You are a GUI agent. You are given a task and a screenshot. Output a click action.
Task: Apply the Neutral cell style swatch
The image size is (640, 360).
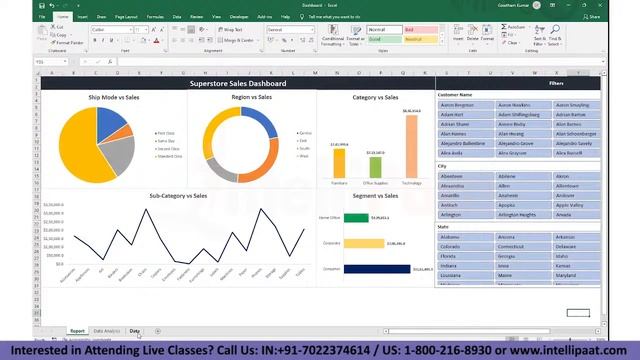pyautogui.click(x=420, y=39)
